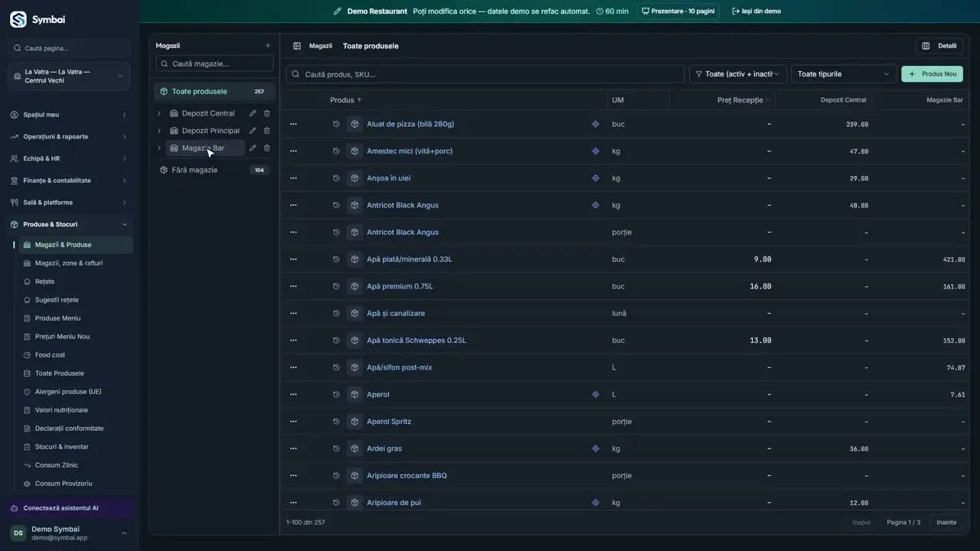
Task: Collapse the Produse & Stocuri section
Action: (69, 224)
